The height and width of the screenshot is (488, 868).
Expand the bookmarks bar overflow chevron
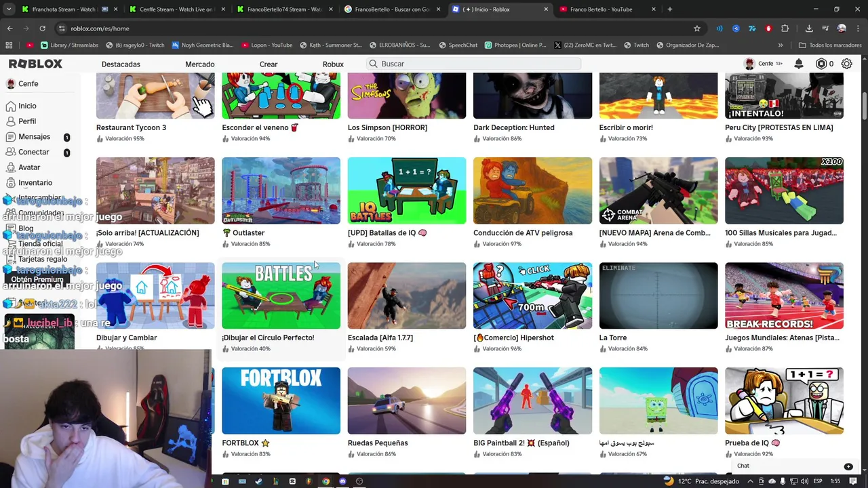[x=781, y=45]
